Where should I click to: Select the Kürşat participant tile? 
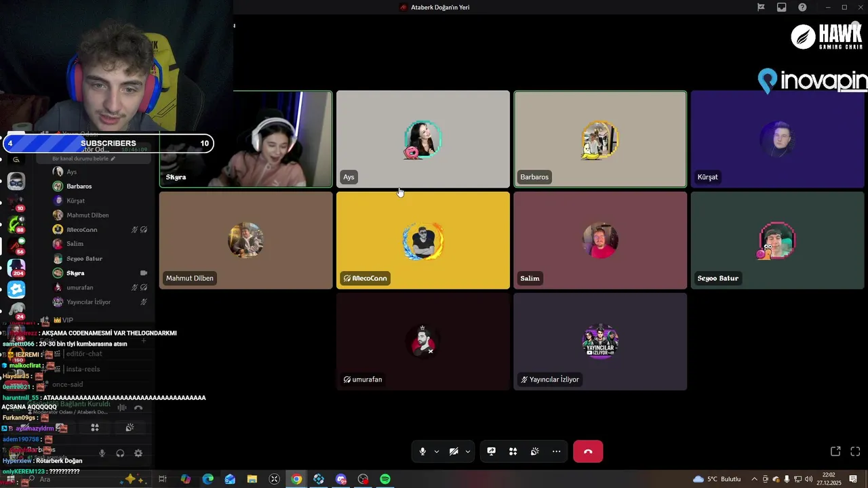(x=777, y=139)
